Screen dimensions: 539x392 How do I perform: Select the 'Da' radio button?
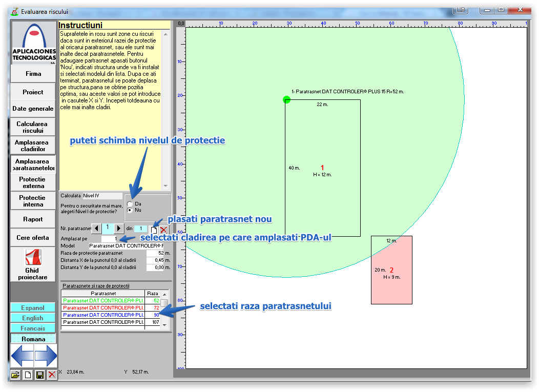pos(130,203)
